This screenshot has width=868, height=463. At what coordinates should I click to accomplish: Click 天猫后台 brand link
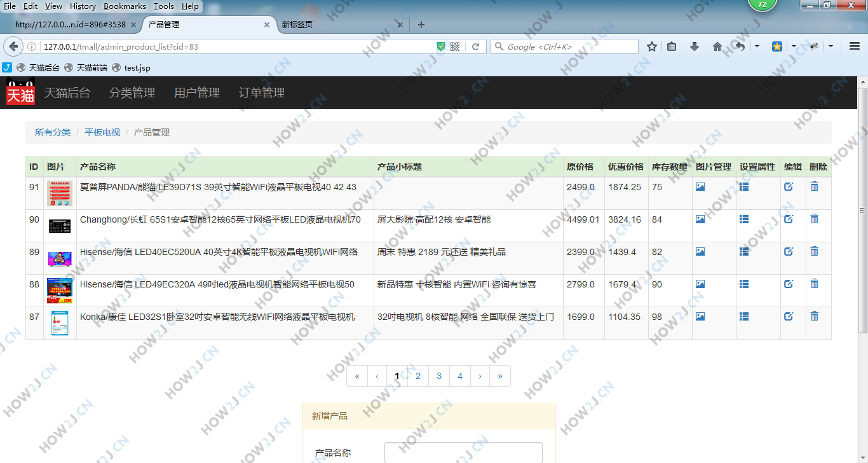(67, 92)
